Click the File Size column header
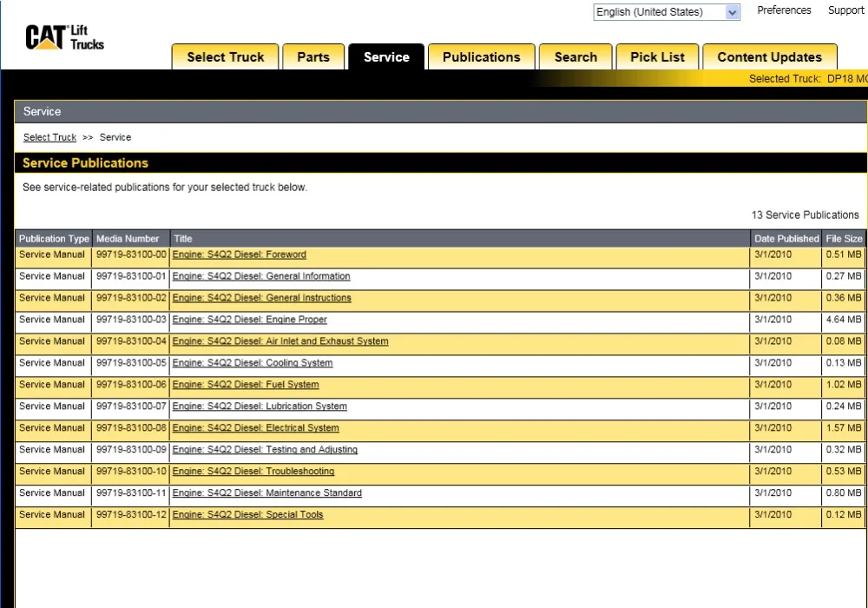868x608 pixels. click(x=845, y=239)
